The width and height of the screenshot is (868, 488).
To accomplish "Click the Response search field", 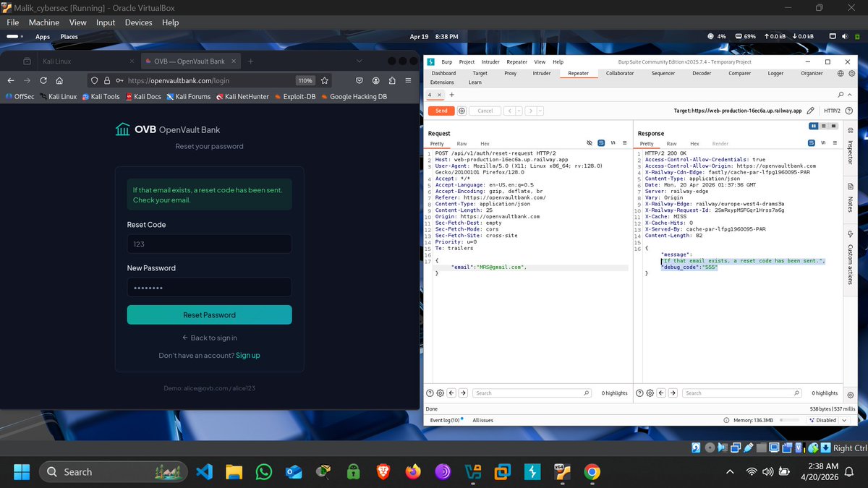I will pyautogui.click(x=742, y=393).
